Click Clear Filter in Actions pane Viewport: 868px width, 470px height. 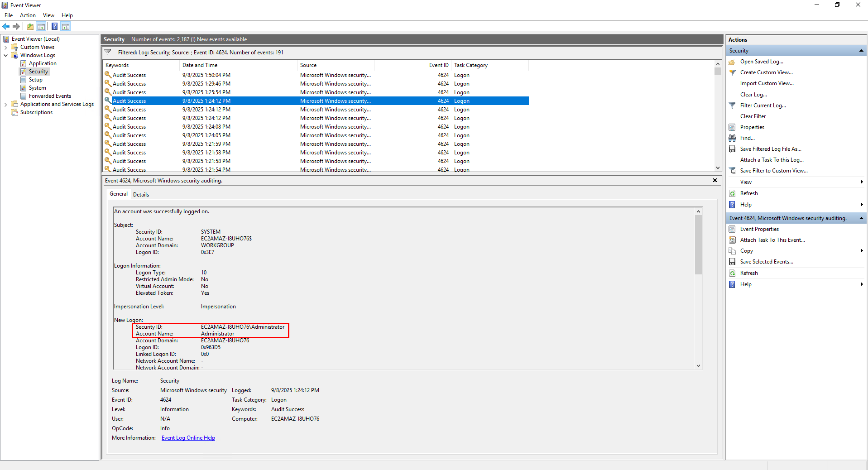click(x=753, y=116)
